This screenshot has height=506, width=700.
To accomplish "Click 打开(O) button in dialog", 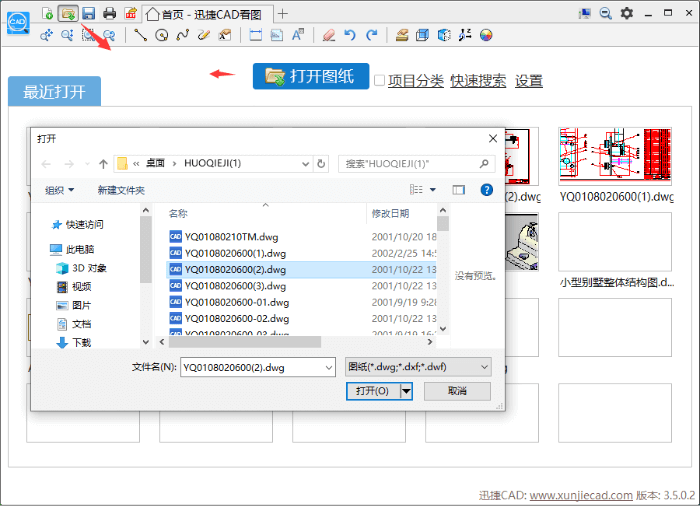I will pyautogui.click(x=373, y=391).
